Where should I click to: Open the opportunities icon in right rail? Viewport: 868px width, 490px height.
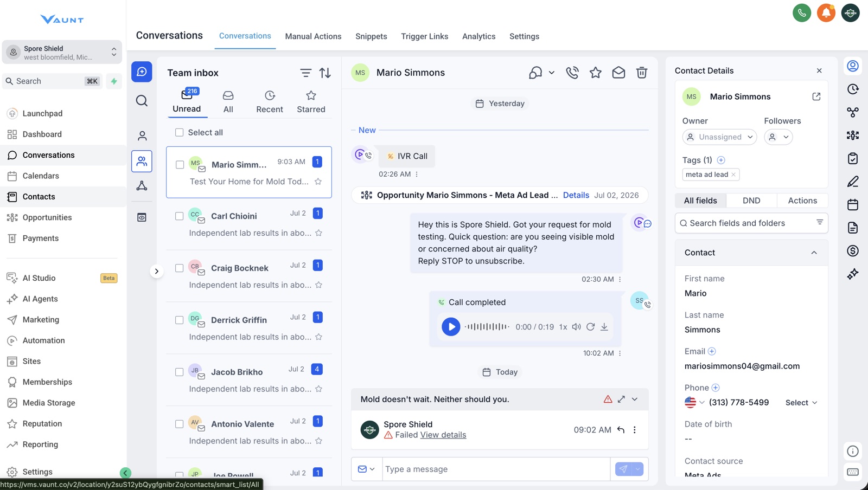[x=853, y=135]
